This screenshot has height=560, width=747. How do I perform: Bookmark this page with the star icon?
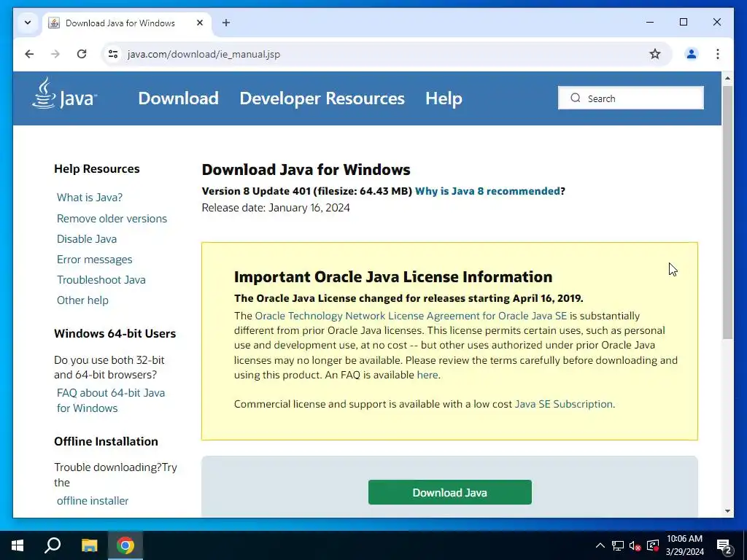(x=655, y=54)
